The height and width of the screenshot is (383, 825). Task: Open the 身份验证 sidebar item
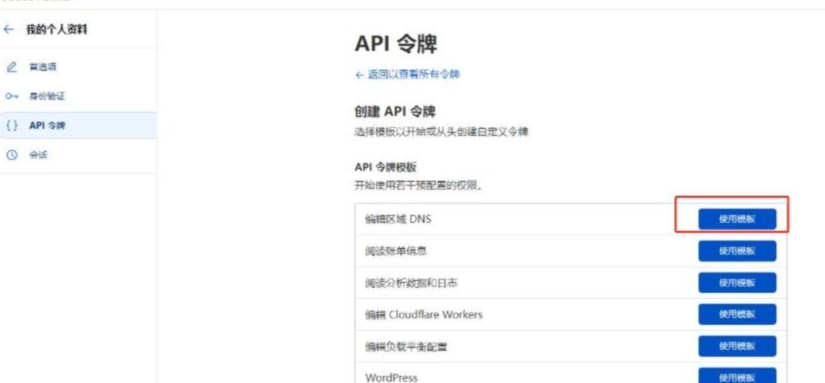(78, 96)
